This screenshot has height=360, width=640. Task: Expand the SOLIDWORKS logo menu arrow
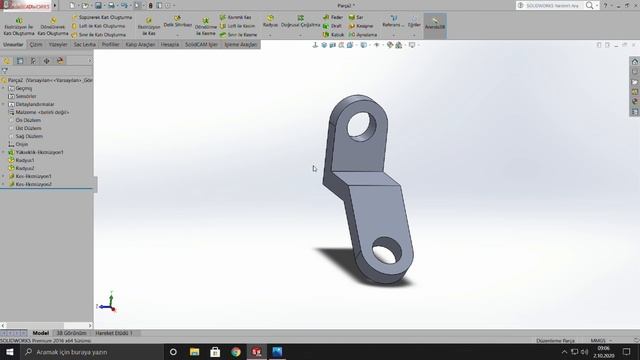[55, 6]
